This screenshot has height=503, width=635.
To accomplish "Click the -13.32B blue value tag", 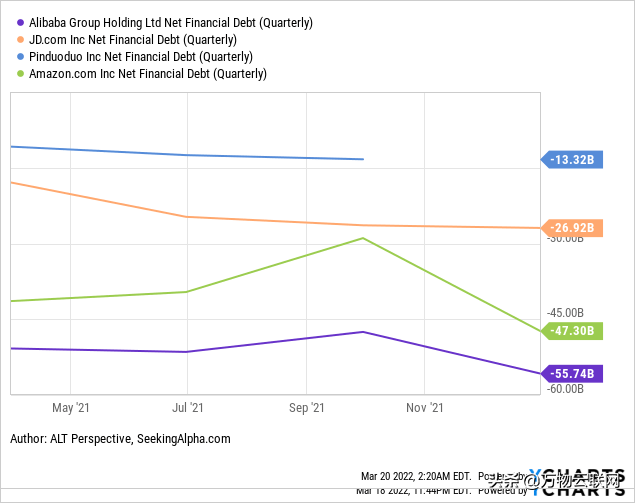I will 572,160.
